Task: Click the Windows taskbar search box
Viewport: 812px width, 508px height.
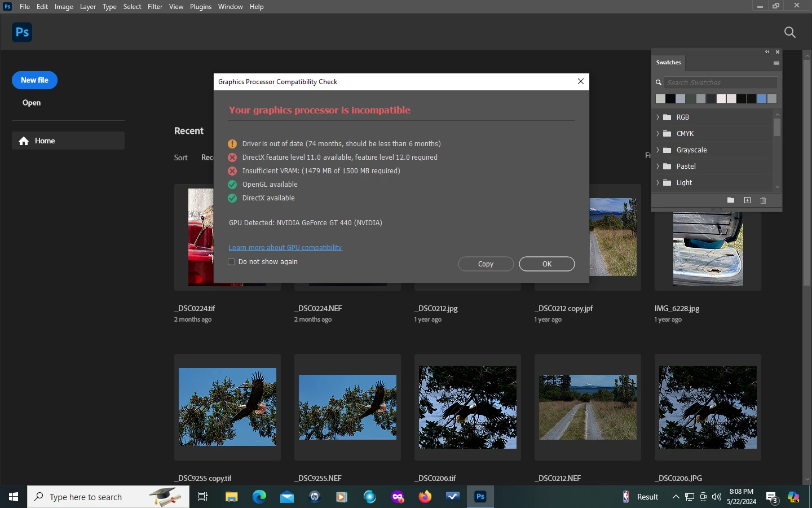Action: click(108, 497)
